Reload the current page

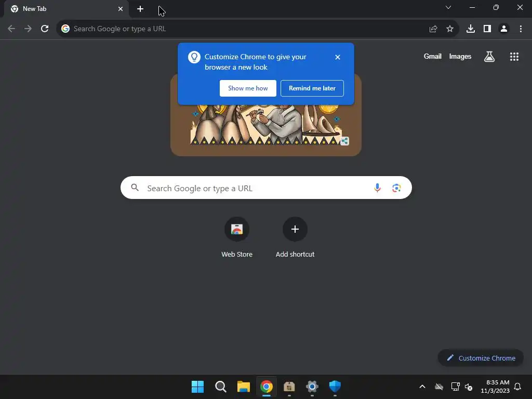[45, 29]
